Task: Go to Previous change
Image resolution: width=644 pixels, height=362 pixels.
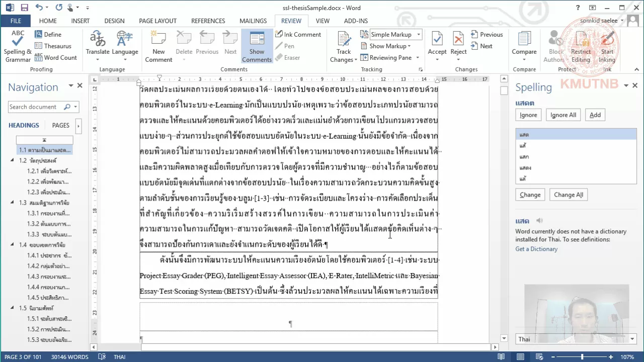Action: [x=487, y=34]
